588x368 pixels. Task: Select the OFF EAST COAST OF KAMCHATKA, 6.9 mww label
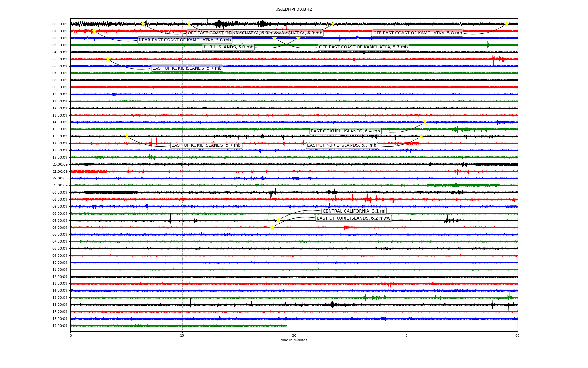click(234, 33)
